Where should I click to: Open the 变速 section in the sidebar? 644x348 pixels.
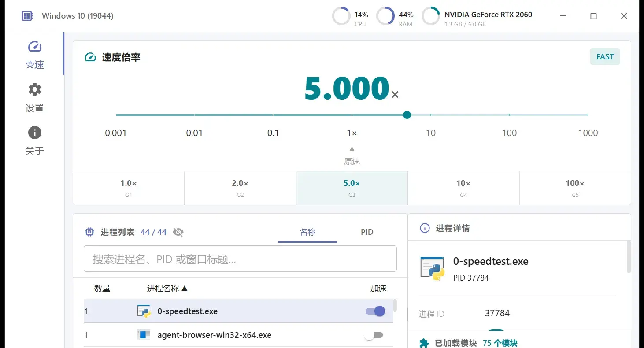[34, 55]
